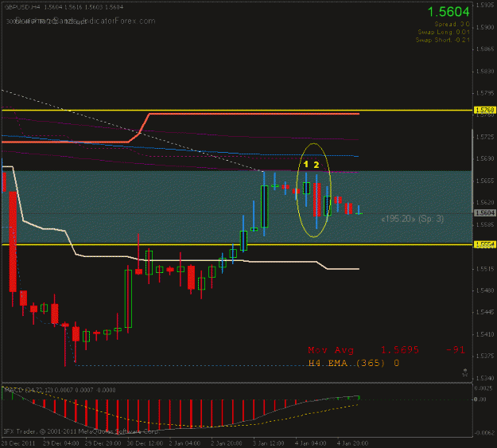Select the 29 Dec 04:00 time label

coord(61,443)
